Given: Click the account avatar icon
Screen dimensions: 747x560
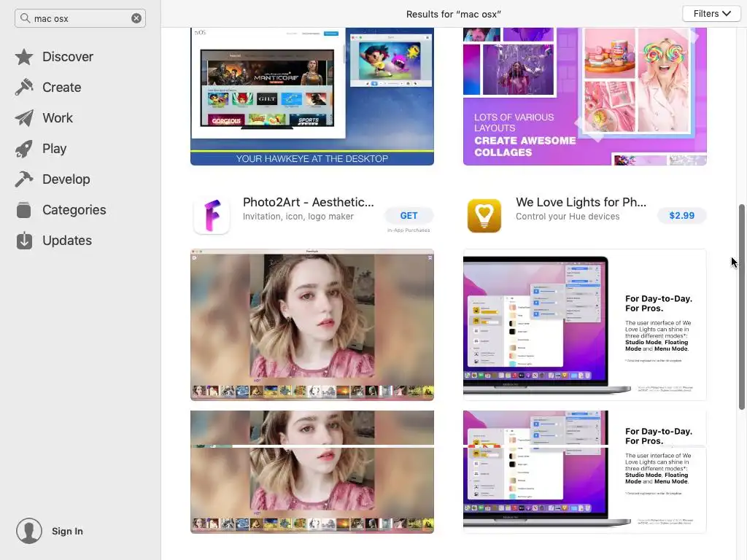Looking at the screenshot, I should [29, 531].
